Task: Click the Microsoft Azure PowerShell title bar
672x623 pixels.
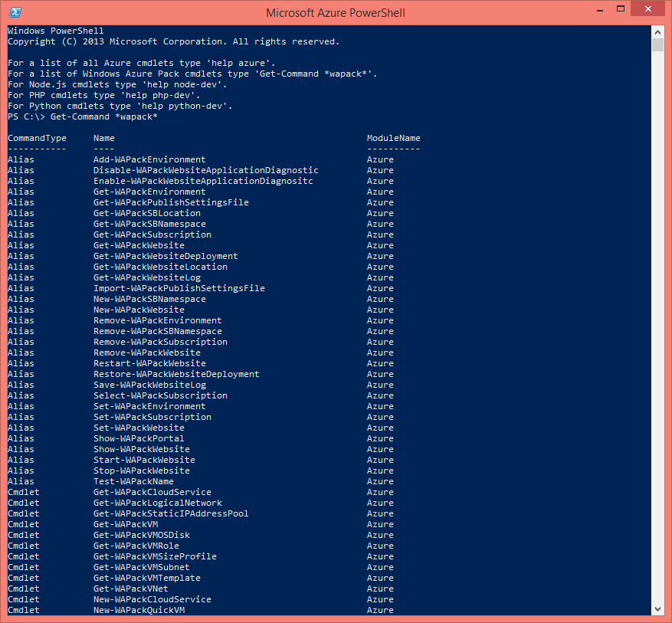Action: 335,13
